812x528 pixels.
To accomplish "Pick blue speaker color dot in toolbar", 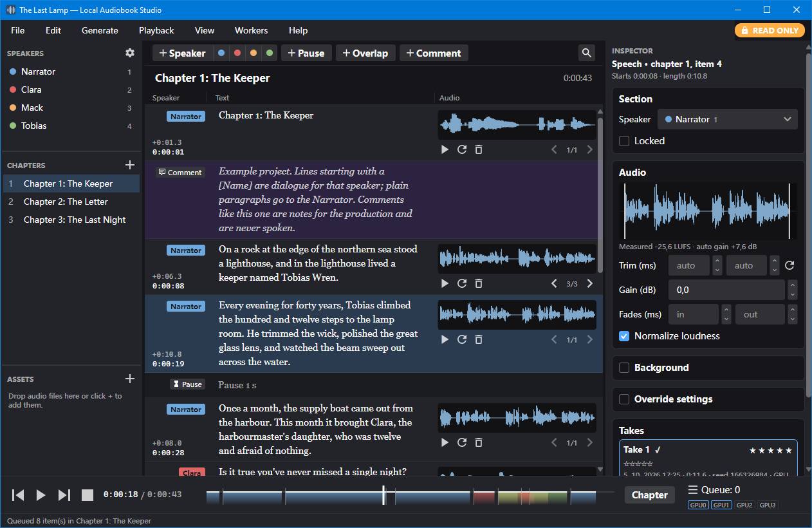I will [221, 53].
